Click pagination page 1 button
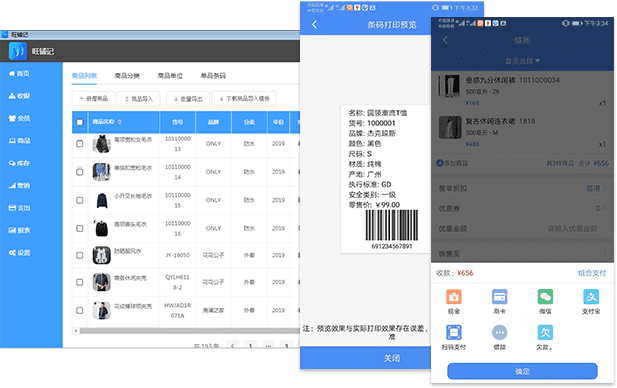617x388 pixels. click(x=250, y=346)
